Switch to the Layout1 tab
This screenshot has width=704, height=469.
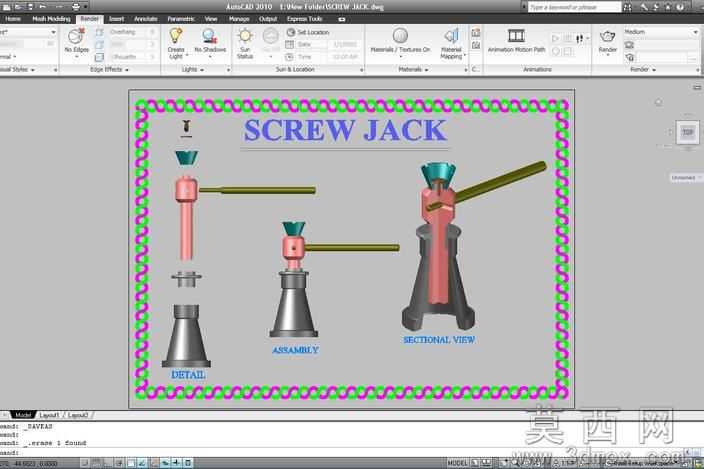click(x=50, y=415)
